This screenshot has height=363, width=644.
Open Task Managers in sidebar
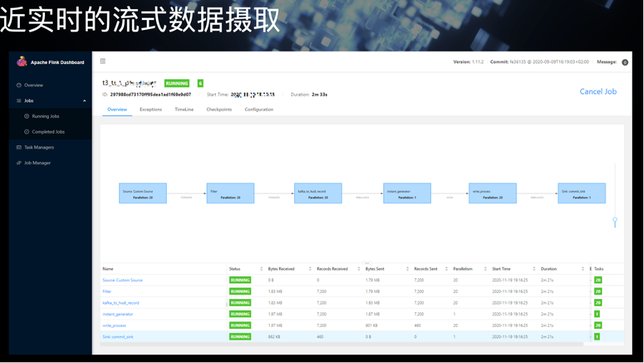pos(39,147)
